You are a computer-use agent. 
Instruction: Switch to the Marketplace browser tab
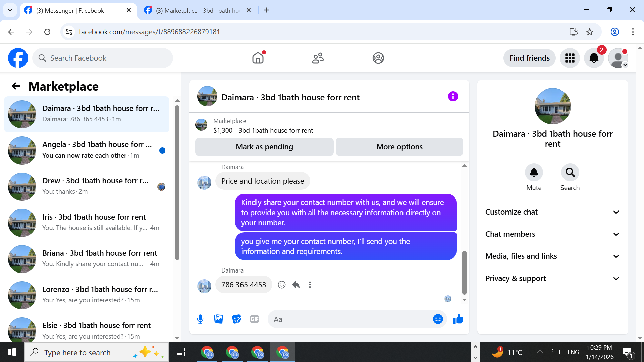coord(197,10)
